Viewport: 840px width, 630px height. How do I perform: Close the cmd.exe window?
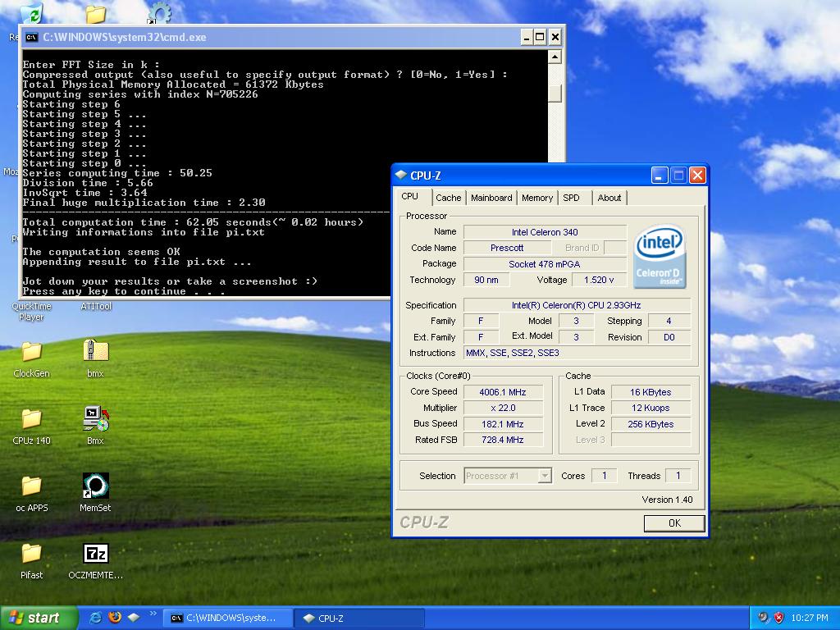(555, 37)
